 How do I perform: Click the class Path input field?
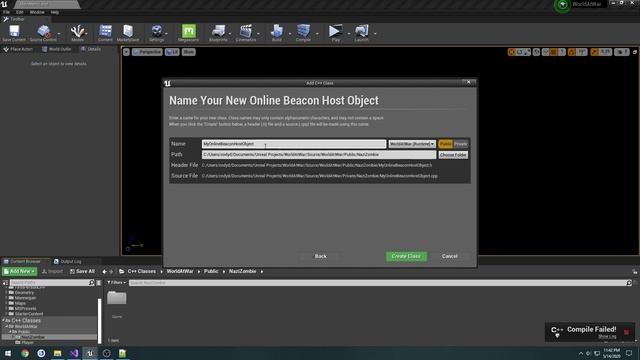click(319, 155)
